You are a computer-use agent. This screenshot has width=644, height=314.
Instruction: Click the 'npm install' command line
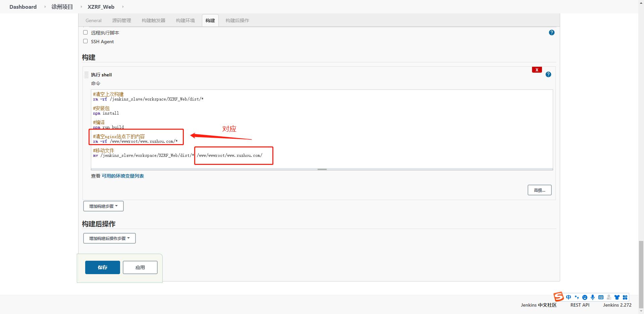point(106,113)
